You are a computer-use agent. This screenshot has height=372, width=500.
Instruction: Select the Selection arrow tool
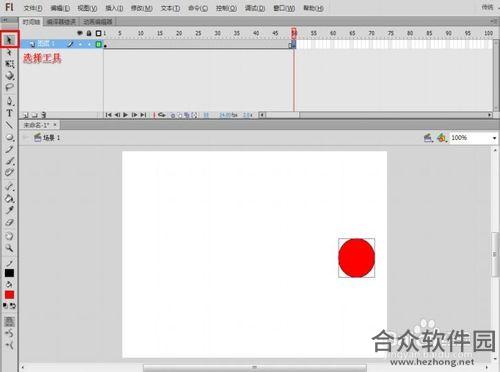coord(9,40)
